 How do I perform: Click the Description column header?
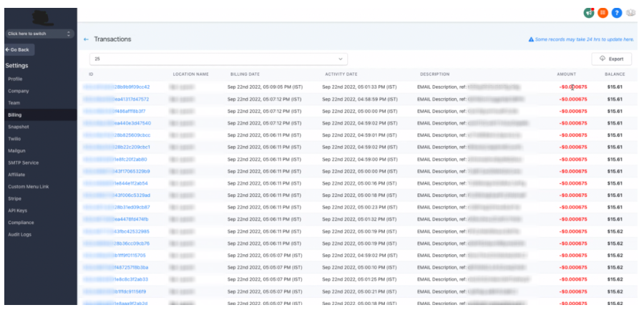[x=434, y=74]
